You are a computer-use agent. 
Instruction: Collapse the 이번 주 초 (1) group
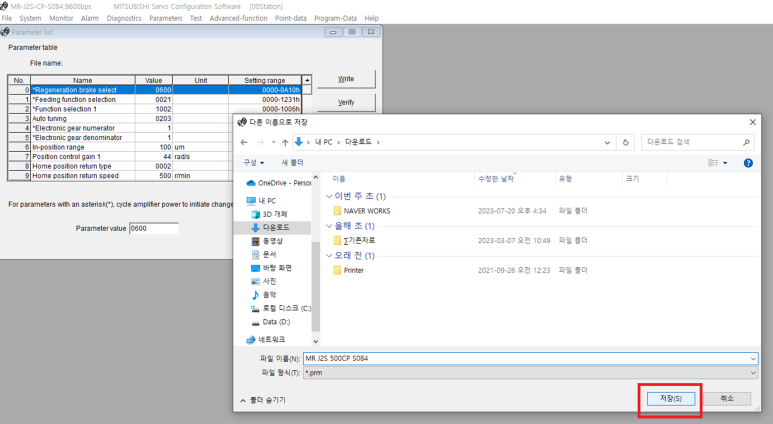pyautogui.click(x=329, y=196)
